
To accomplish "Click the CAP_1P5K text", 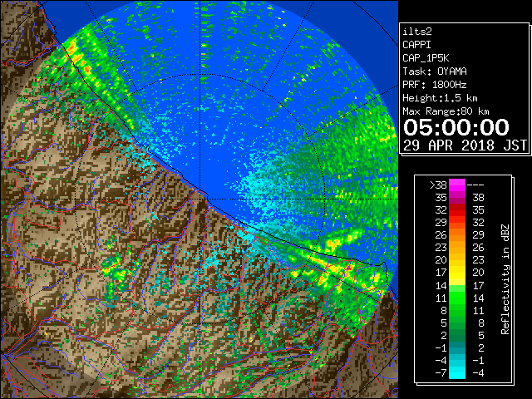I will pyautogui.click(x=426, y=58).
